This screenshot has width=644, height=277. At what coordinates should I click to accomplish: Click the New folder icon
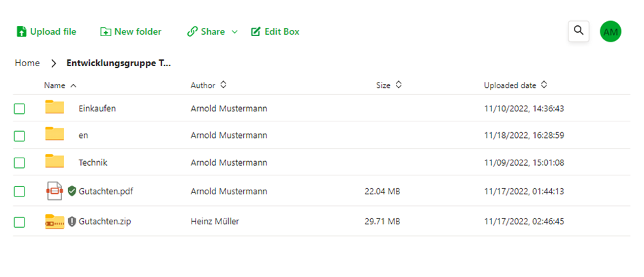click(106, 31)
